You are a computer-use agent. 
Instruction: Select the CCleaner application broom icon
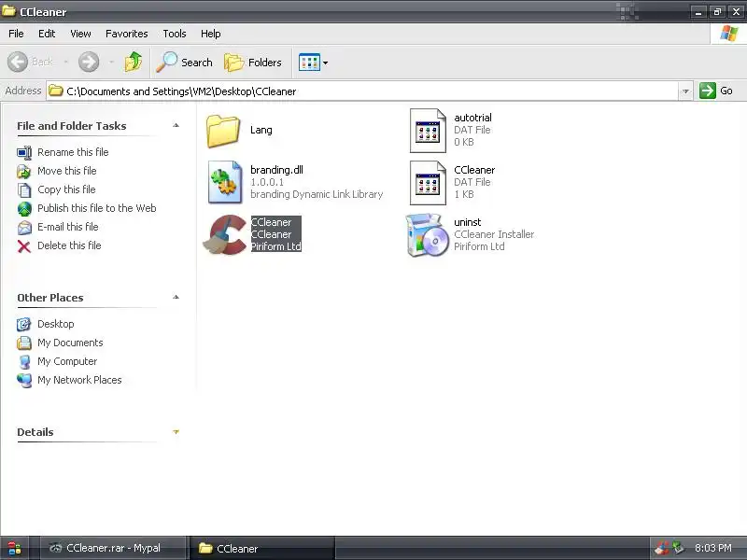point(225,235)
